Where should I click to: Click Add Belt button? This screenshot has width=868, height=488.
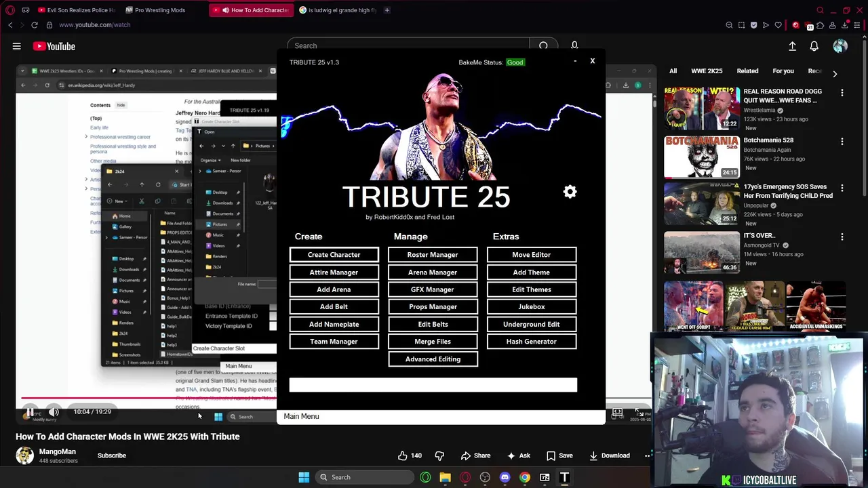334,307
